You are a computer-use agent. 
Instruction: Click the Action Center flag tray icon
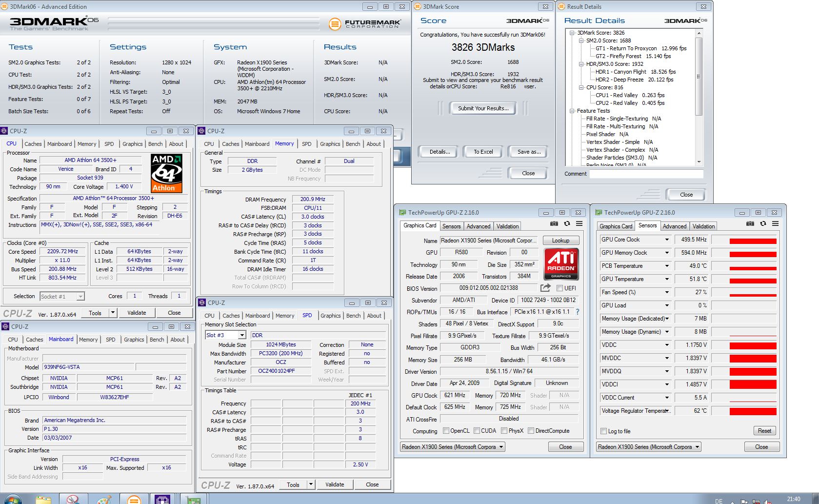[x=744, y=502]
